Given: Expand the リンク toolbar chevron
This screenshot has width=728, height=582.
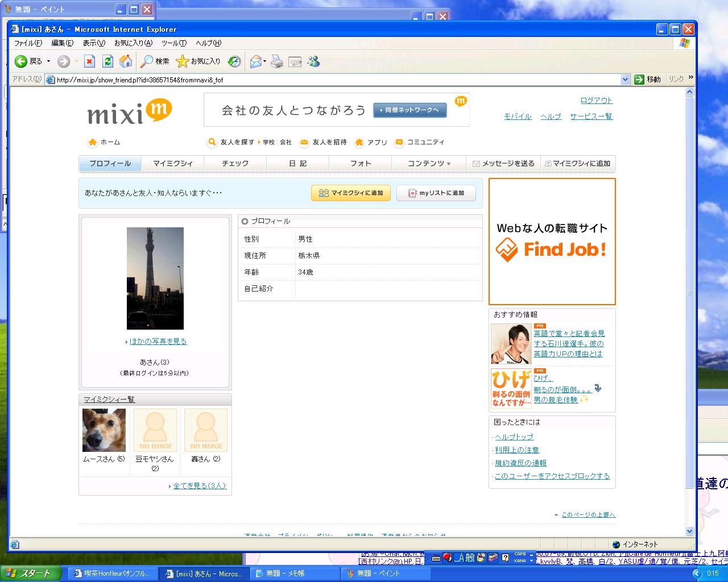Looking at the screenshot, I should point(691,77).
